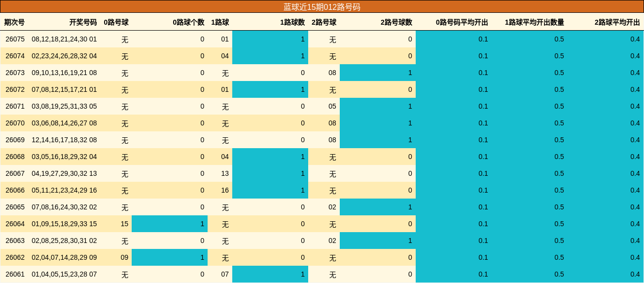Click 0.1 average cell in row 26075

pyautogui.click(x=454, y=39)
